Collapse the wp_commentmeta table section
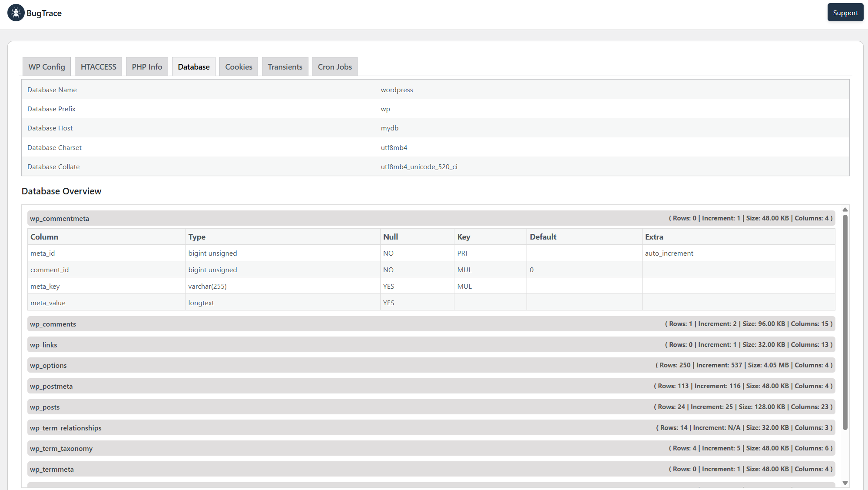Image resolution: width=868 pixels, height=490 pixels. click(431, 218)
